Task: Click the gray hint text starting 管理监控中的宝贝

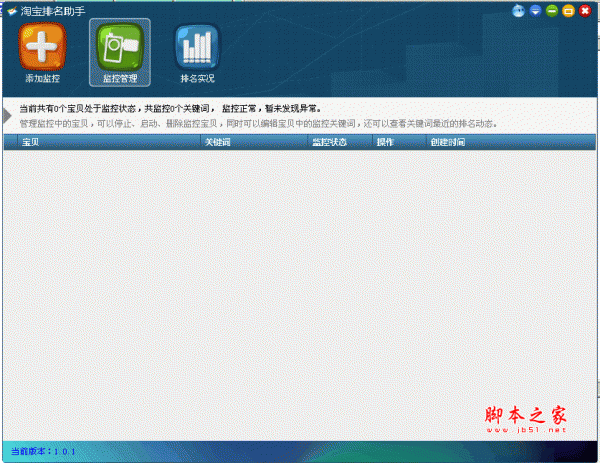Action: coord(258,124)
